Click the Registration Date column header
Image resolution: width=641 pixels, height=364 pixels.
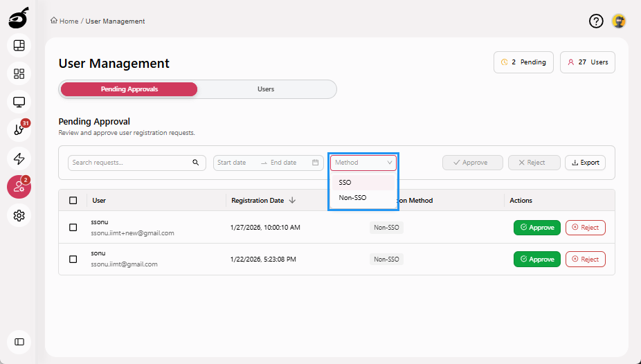click(258, 200)
